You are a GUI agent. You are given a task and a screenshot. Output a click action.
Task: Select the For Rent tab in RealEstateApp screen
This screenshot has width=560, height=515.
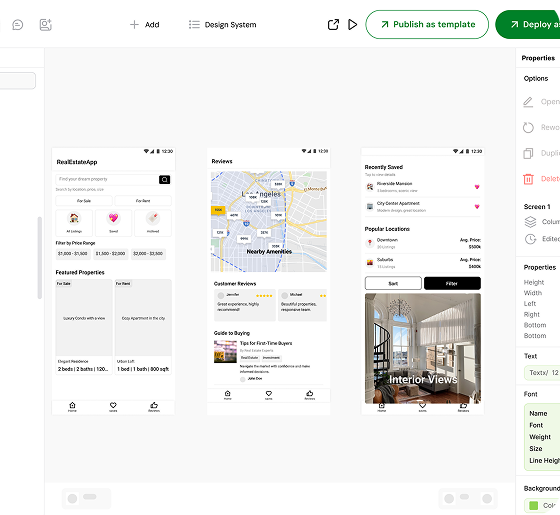[x=143, y=201]
